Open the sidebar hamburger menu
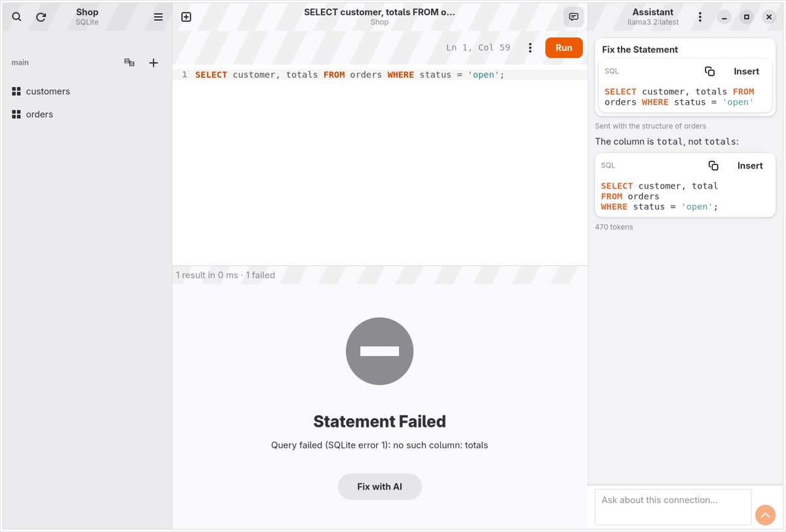This screenshot has width=786, height=532. 159,17
